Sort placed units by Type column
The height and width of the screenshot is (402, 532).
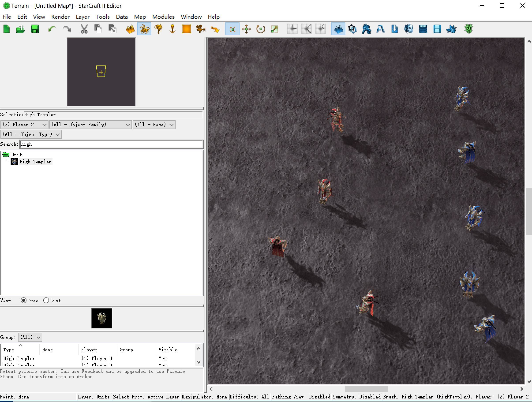coord(20,350)
